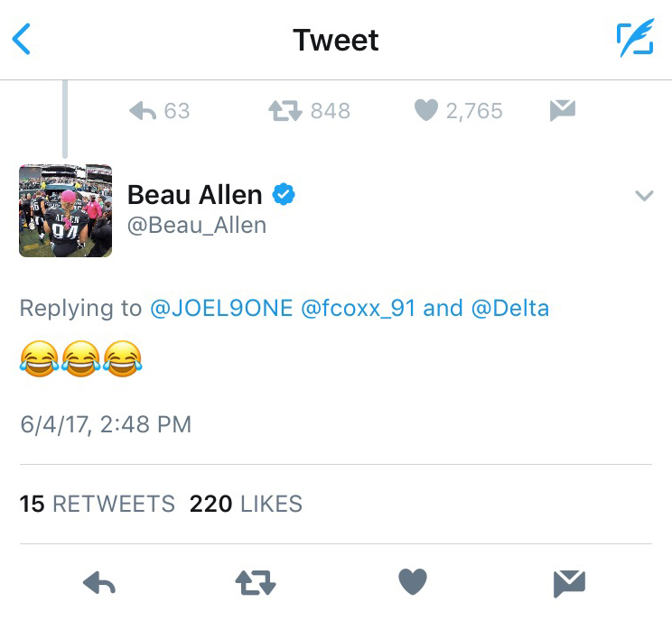Open tweet options dropdown chevron

[644, 195]
